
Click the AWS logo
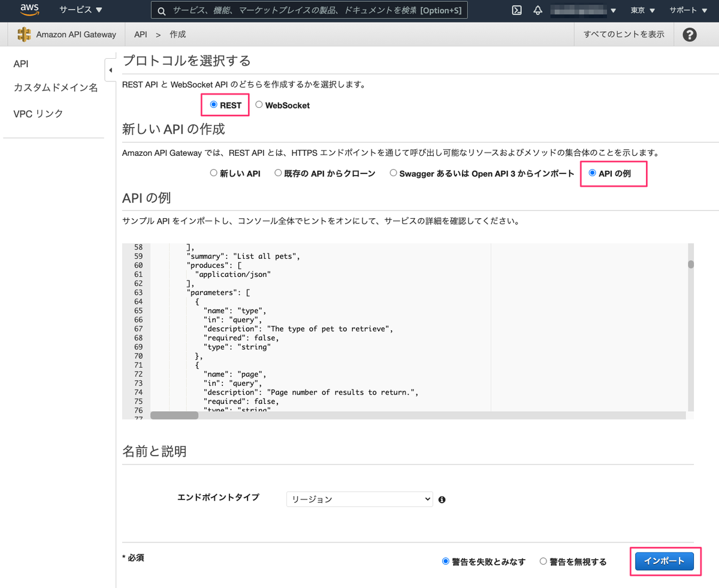click(x=29, y=10)
